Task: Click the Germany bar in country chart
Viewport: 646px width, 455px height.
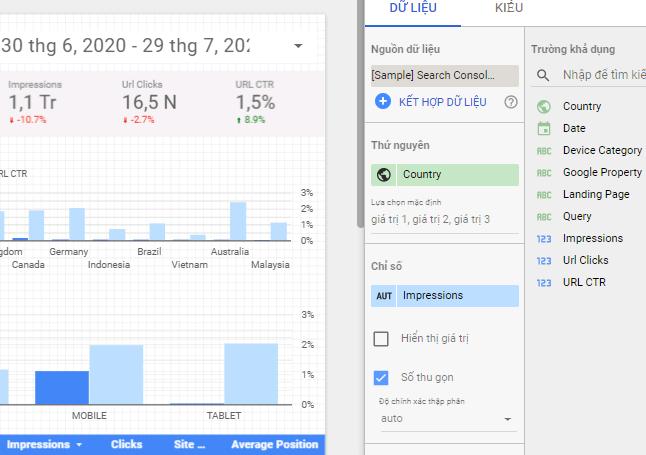Action: click(x=77, y=224)
